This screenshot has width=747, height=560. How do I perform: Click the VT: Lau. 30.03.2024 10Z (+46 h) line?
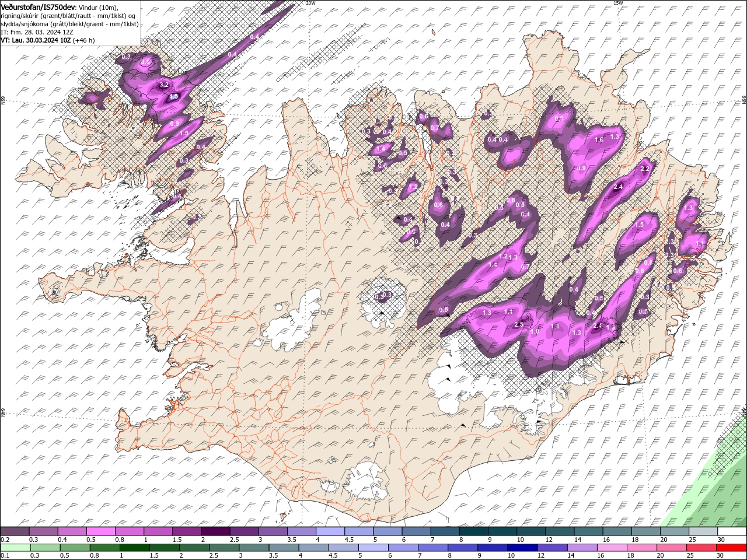pos(48,41)
